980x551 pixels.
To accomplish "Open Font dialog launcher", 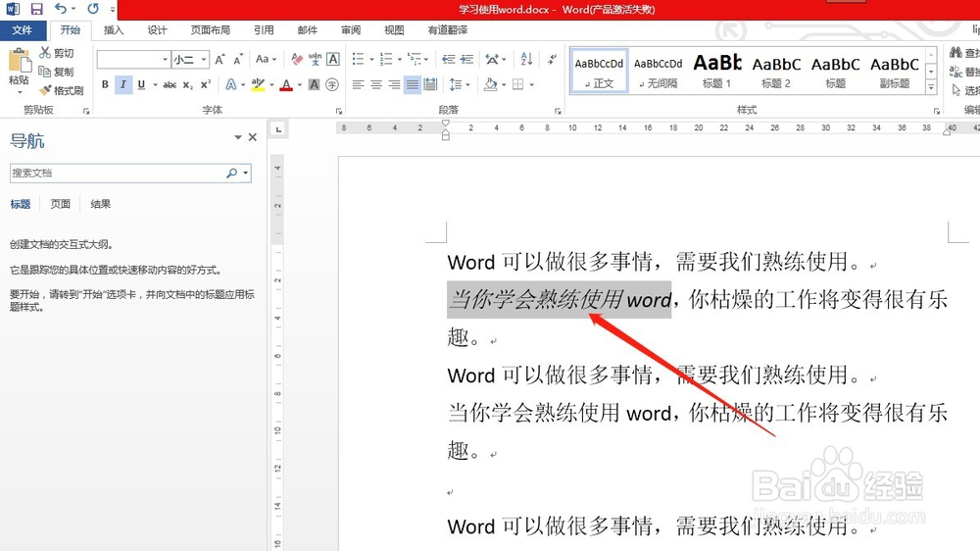I will click(x=339, y=111).
